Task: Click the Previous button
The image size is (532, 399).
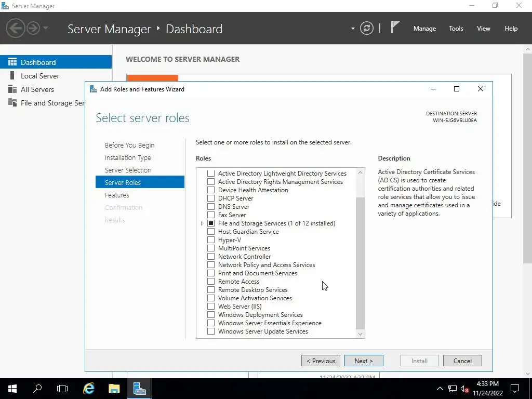Action: click(x=321, y=361)
